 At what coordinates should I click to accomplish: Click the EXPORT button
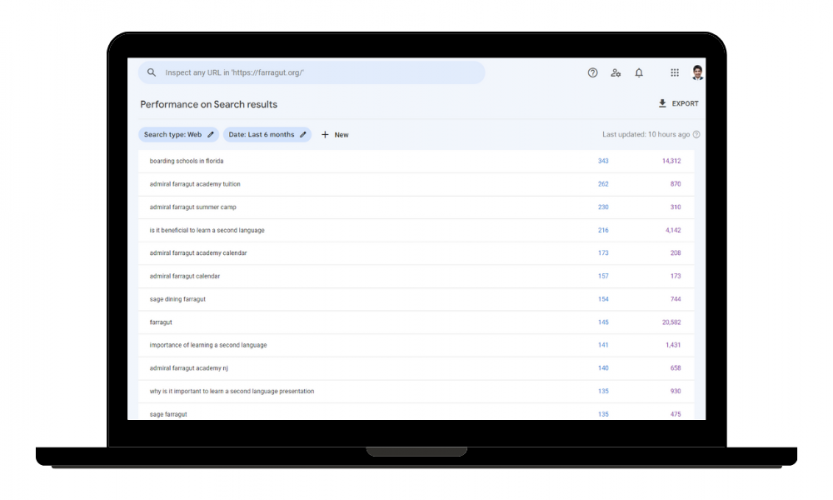click(x=678, y=104)
